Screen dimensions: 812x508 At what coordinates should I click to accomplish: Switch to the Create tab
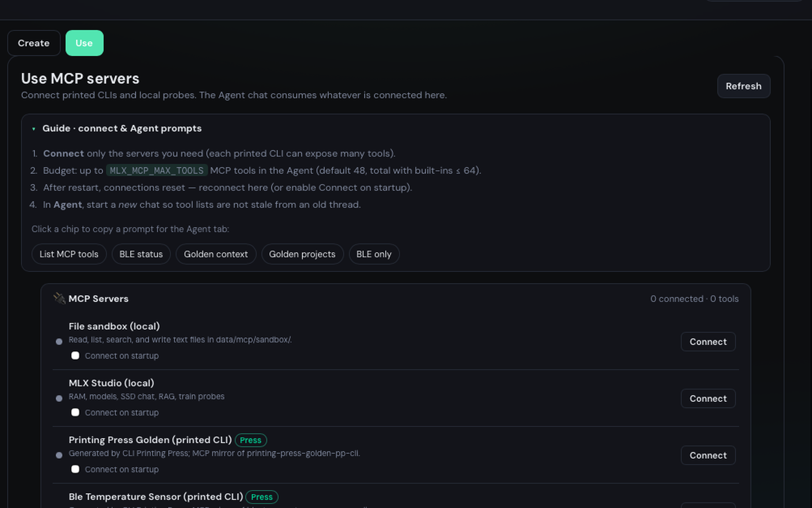tap(34, 43)
